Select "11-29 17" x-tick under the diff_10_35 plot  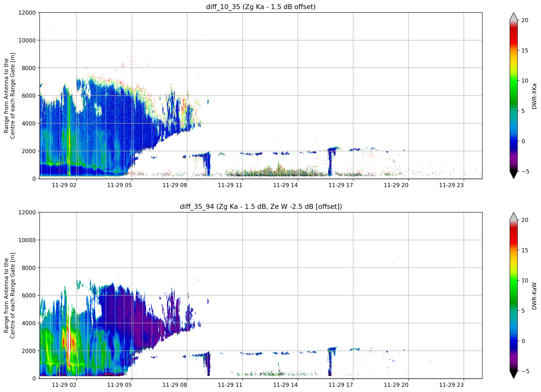[x=341, y=185]
